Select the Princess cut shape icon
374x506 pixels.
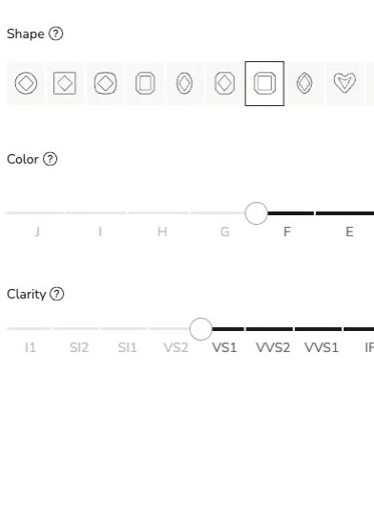pos(65,83)
